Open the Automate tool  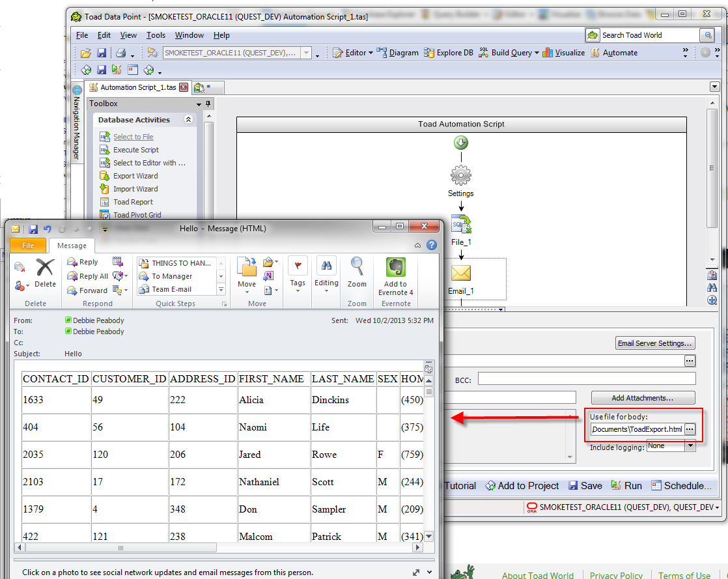(614, 53)
